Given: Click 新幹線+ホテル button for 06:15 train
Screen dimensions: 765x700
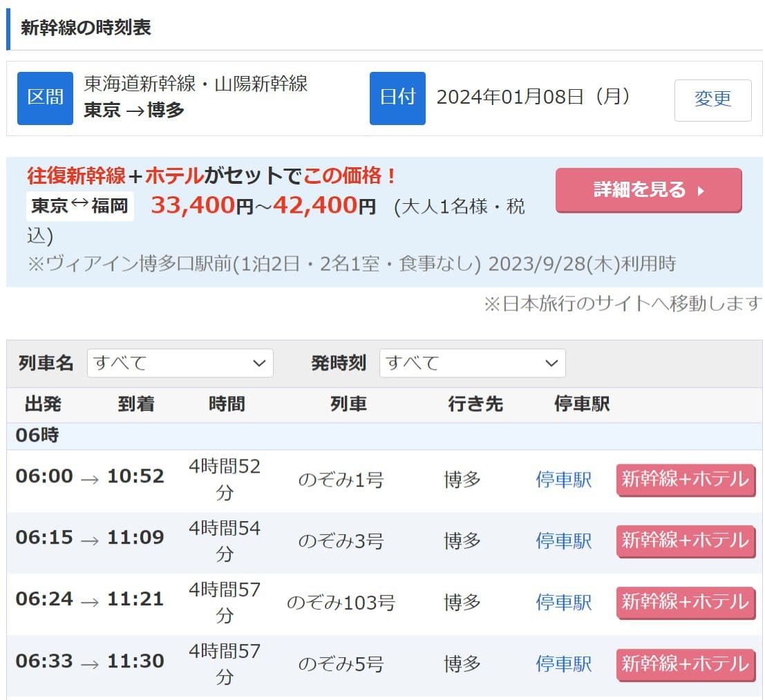Looking at the screenshot, I should pos(686,541).
